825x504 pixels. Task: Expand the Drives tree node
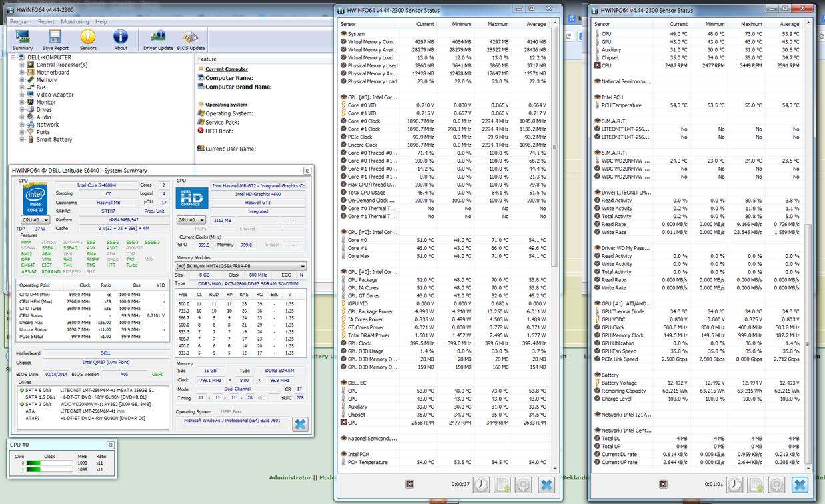click(x=21, y=109)
